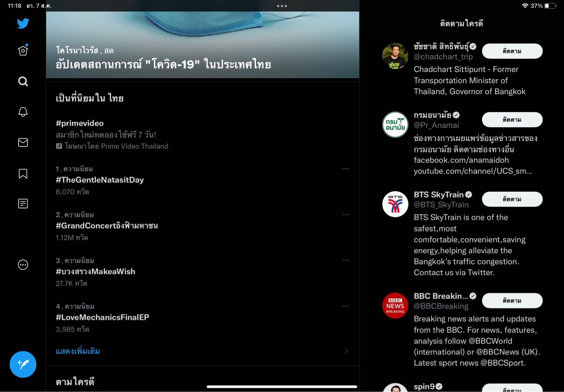Open the Lists icon
564x392 pixels.
coord(23,203)
